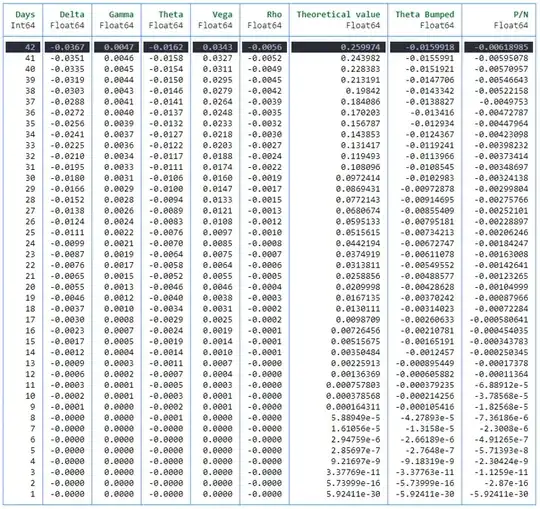Click Delta value -0.0351
The height and width of the screenshot is (509, 540).
click(67, 58)
